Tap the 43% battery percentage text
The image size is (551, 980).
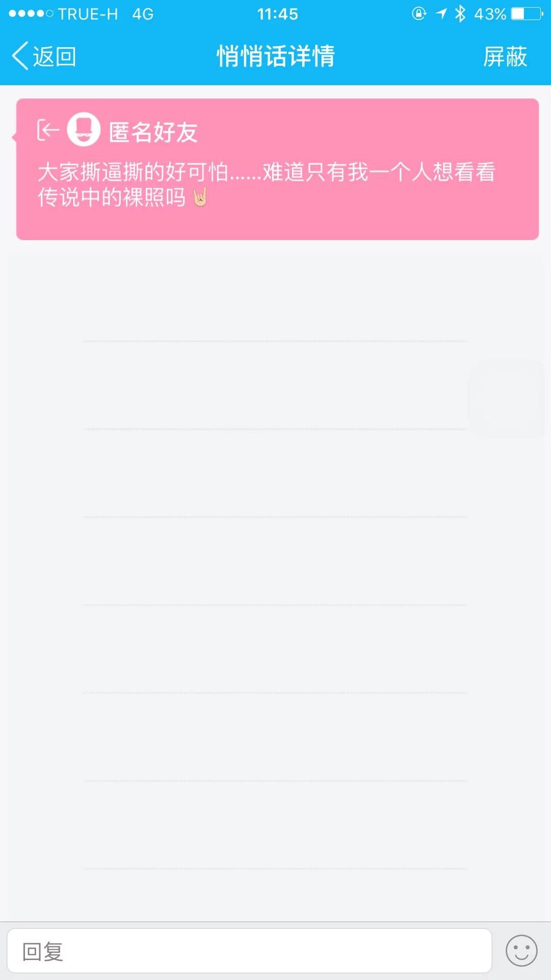point(490,14)
